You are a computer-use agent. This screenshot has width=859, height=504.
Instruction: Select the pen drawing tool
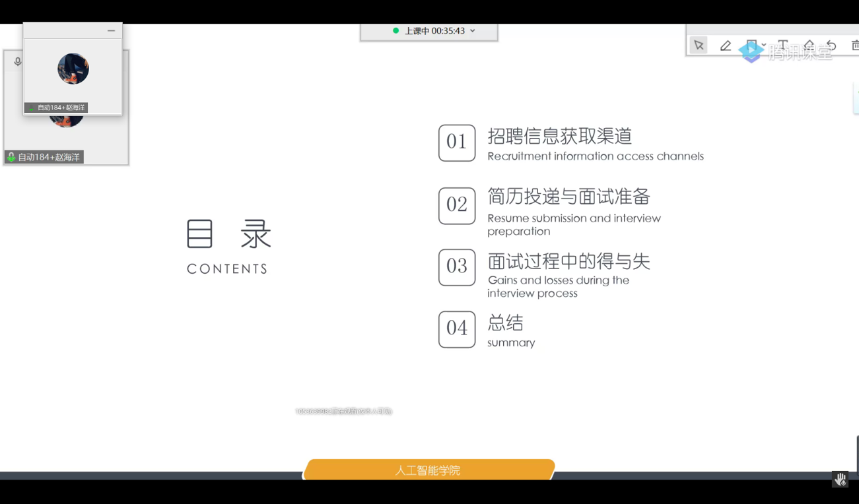[726, 46]
